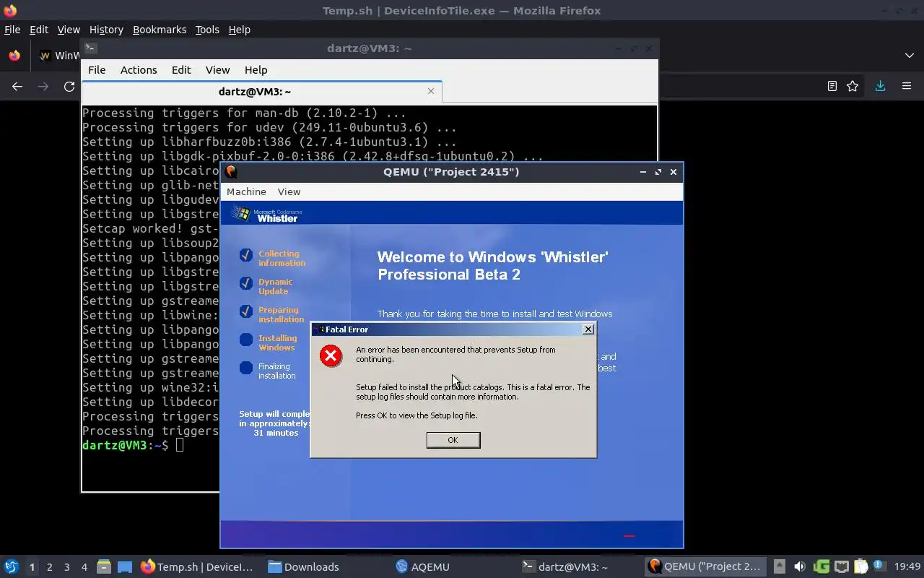Click the Firefox logo in title bar
This screenshot has height=578, width=924.
(10, 10)
